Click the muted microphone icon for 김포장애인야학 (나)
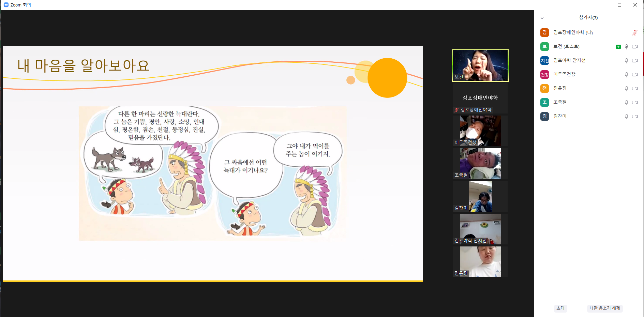 point(634,33)
